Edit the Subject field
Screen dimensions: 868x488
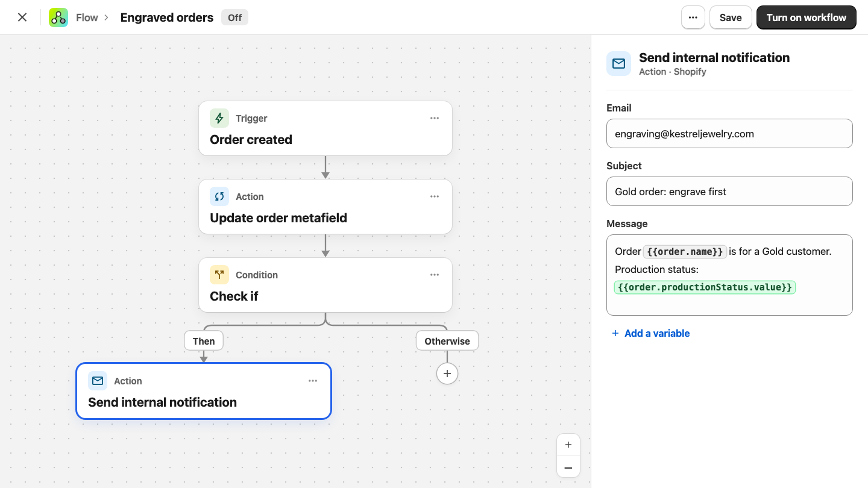[729, 192]
